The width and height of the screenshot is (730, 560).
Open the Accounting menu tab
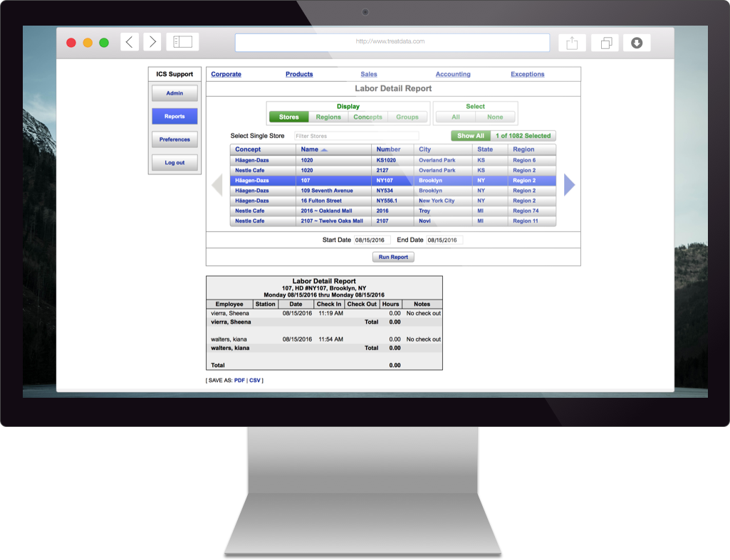coord(453,74)
